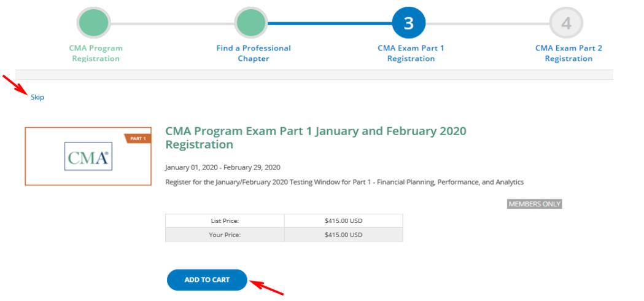Click the MEMBERS ONLY badge
644x301 pixels.
pos(534,204)
